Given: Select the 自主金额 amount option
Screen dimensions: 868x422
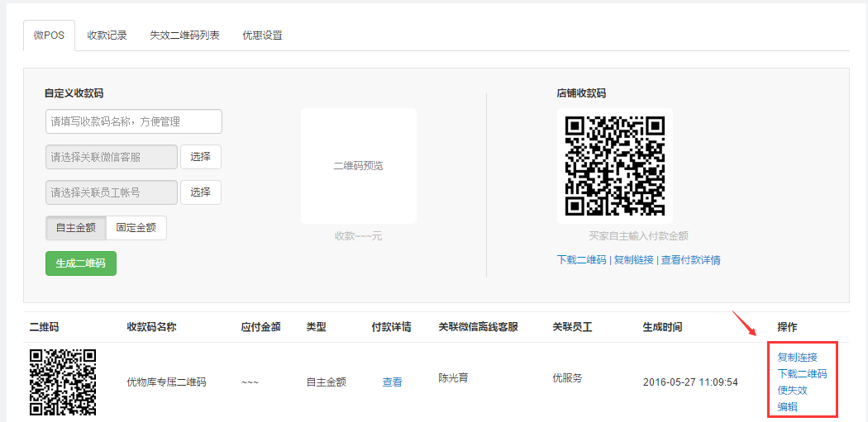Looking at the screenshot, I should coord(75,228).
